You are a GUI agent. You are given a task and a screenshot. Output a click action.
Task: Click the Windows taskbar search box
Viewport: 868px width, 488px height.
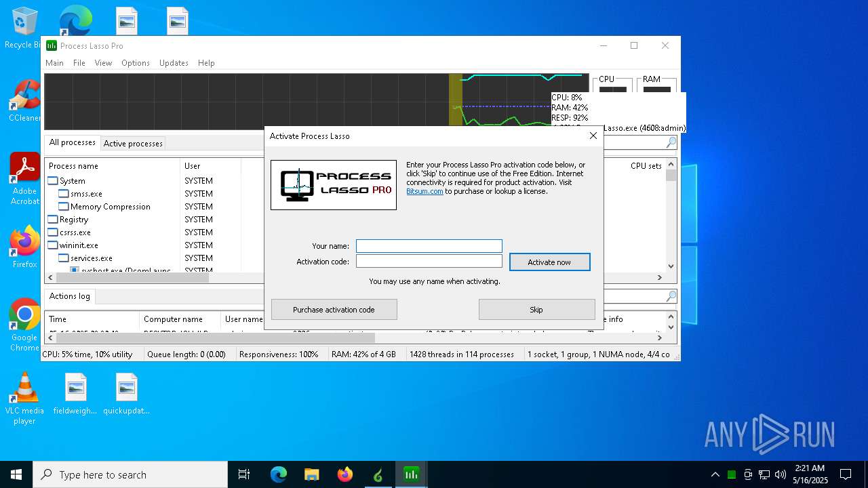click(x=130, y=474)
